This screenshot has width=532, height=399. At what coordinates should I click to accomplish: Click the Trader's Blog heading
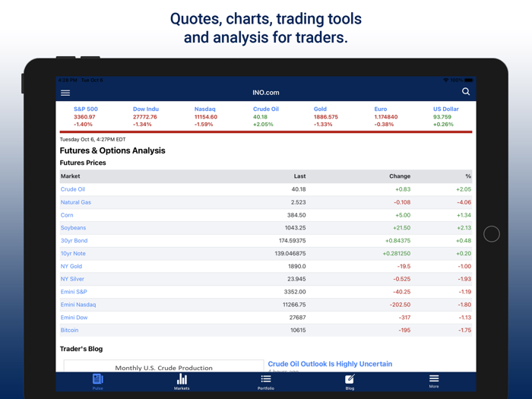point(81,349)
